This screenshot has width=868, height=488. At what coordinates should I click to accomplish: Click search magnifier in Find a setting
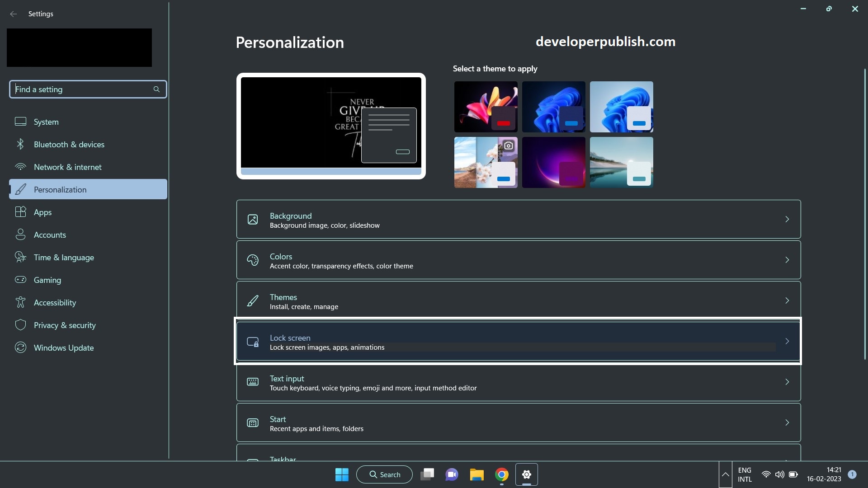coord(156,89)
